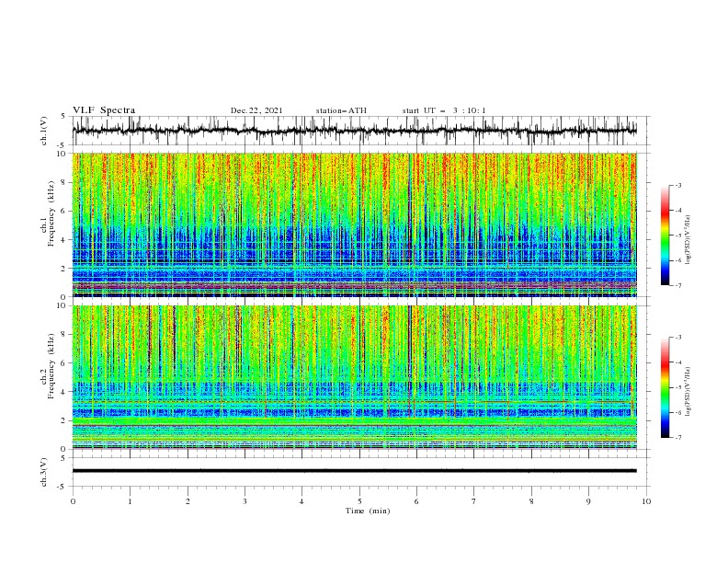Click the "4" kHz tick on ch.2 frequency axis
The height and width of the screenshot is (563, 728).
tap(63, 392)
